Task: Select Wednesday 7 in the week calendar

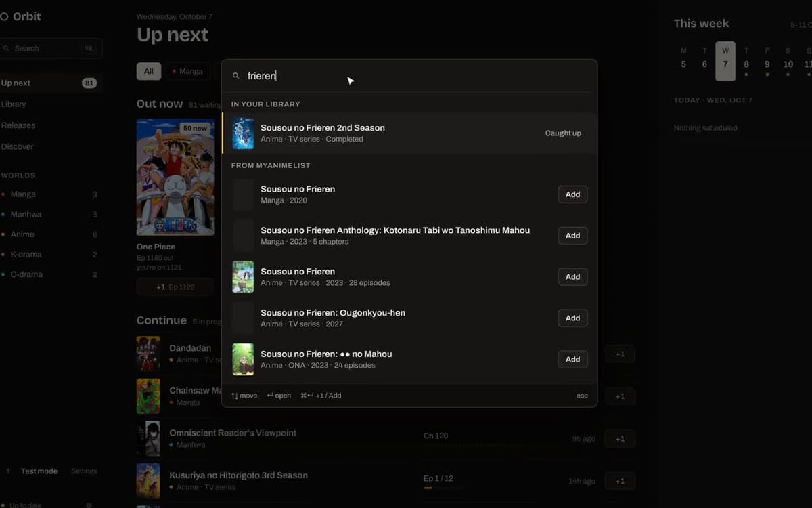Action: pos(725,61)
